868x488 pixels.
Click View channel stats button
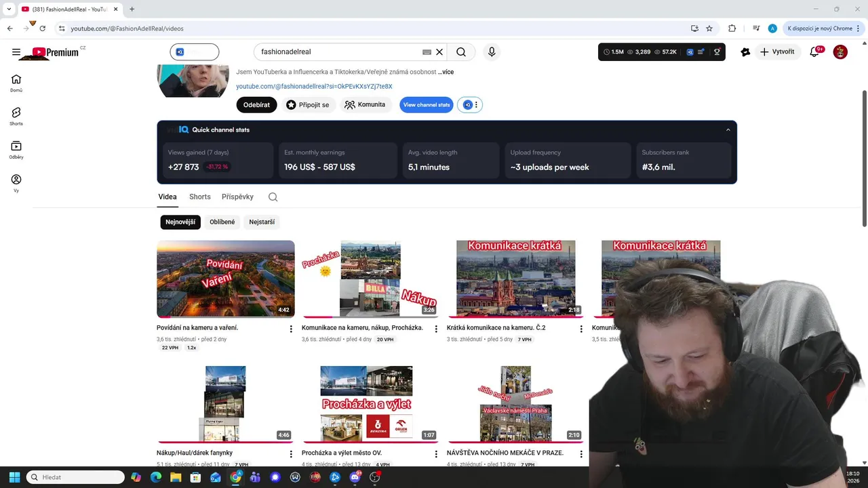pos(427,105)
